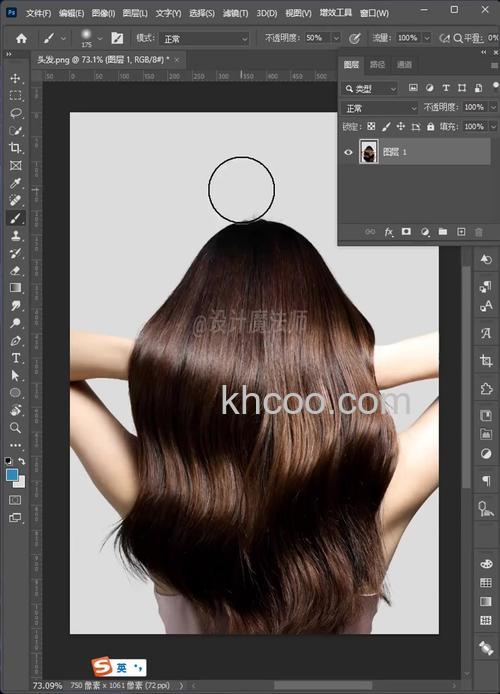Open the 类型 layer filter dropdown
Image resolution: width=500 pixels, height=694 pixels.
(x=371, y=89)
